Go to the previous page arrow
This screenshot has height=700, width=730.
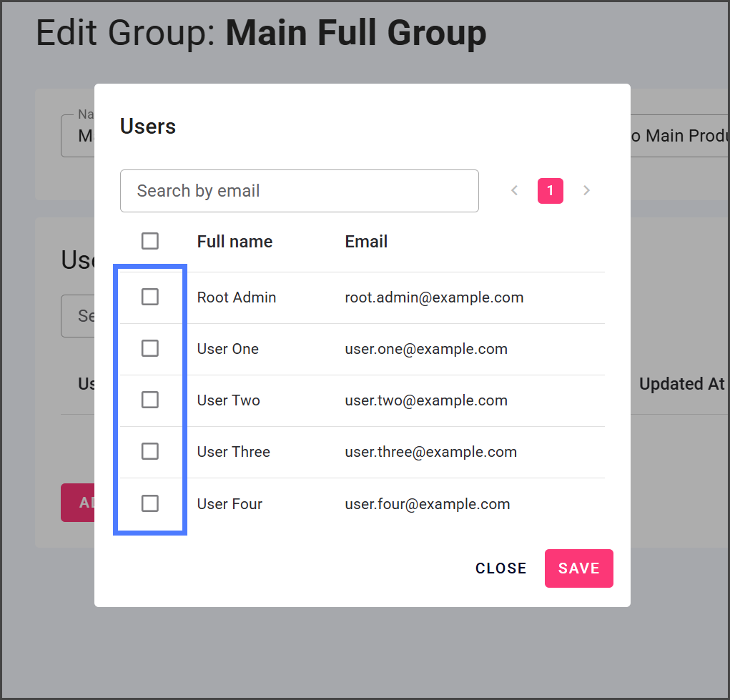point(514,191)
